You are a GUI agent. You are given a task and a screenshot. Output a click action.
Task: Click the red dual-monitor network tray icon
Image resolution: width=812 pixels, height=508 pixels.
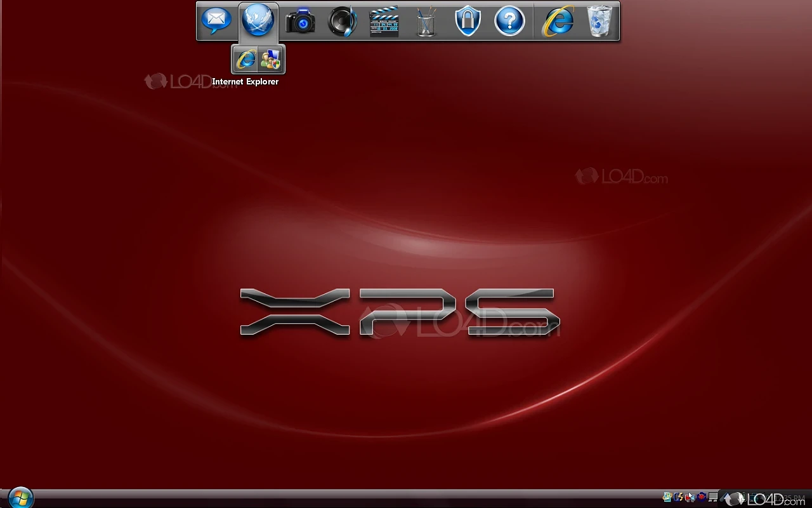click(690, 497)
